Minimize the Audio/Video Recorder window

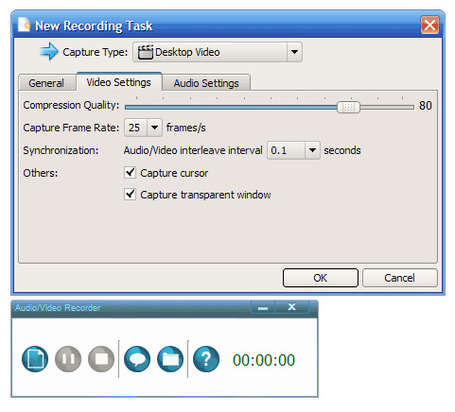point(263,307)
